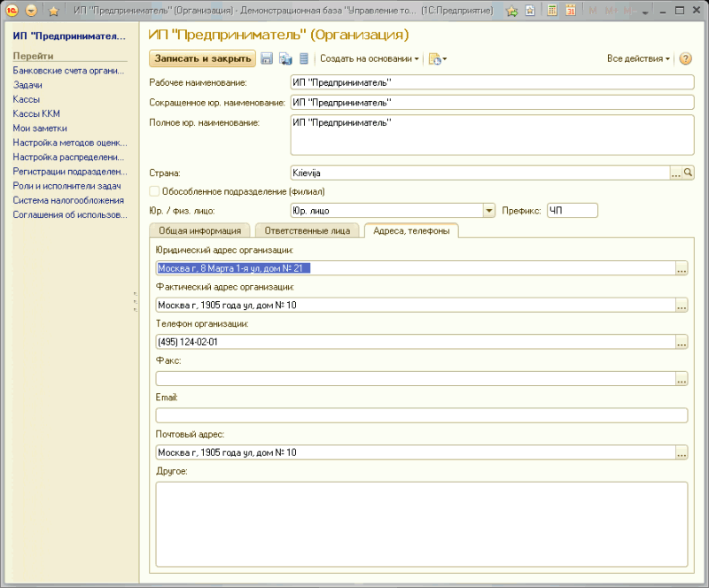
Task: Open Банковские счета организации link in sidebar
Action: point(67,71)
